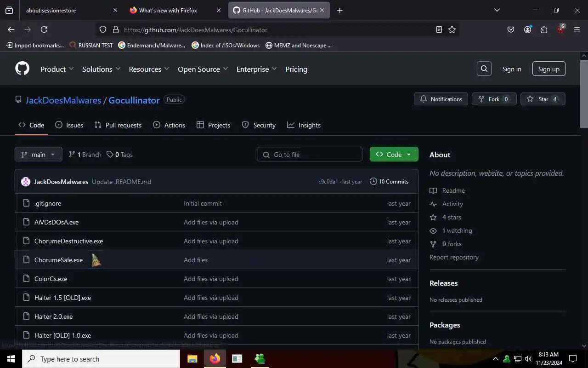View the 10 Commits history
588x368 pixels.
pyautogui.click(x=389, y=182)
